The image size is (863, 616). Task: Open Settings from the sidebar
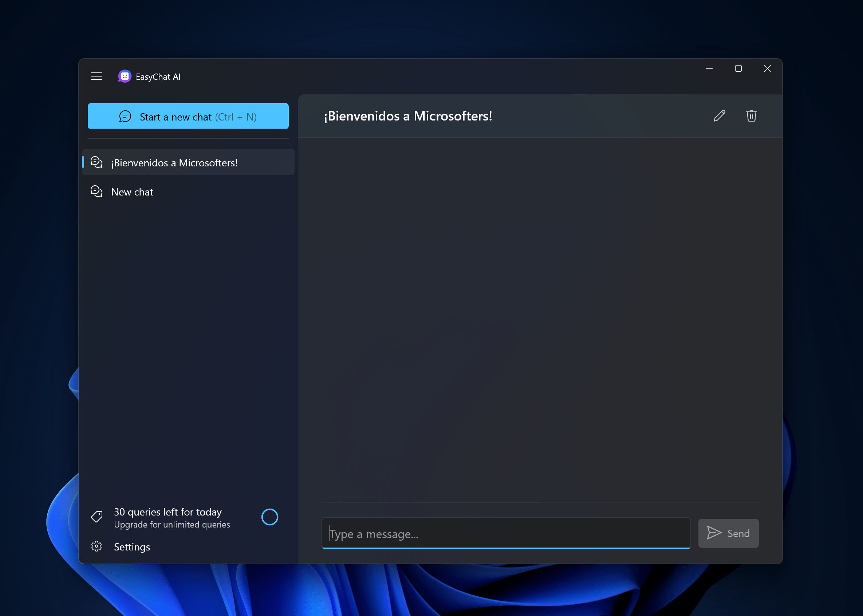tap(188, 546)
